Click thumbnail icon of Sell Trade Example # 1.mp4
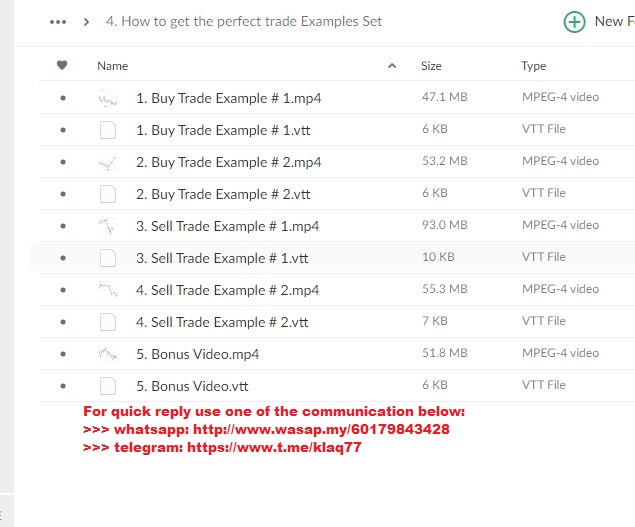The image size is (635, 527). pos(108,226)
